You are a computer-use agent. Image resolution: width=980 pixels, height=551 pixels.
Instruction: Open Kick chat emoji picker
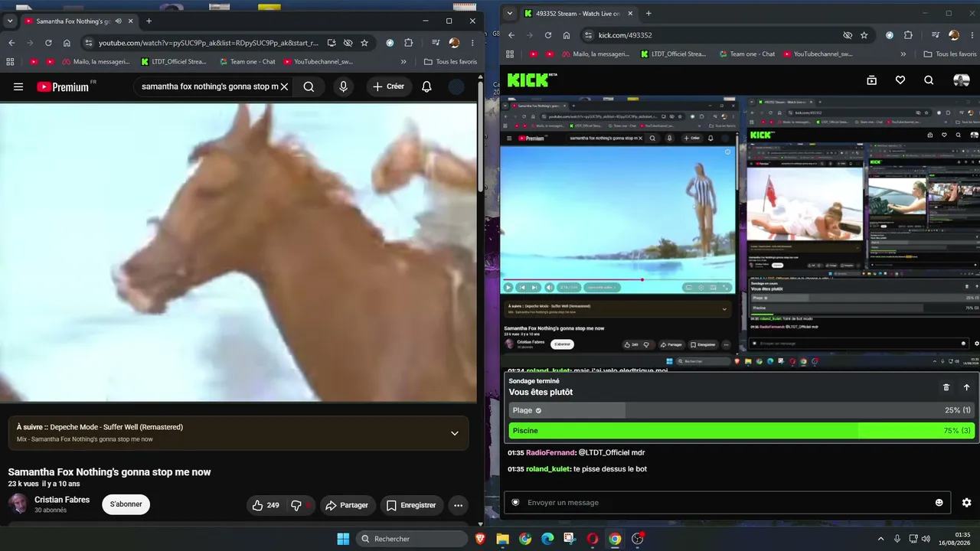[939, 503]
